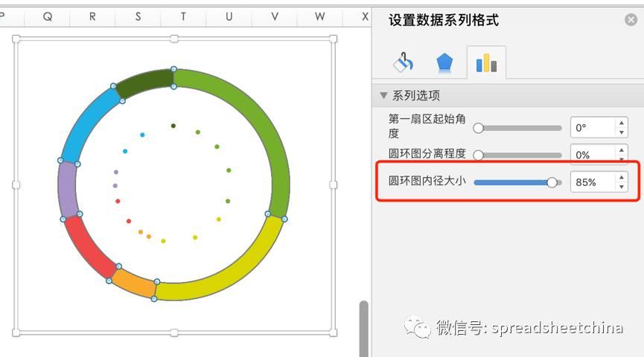Click the chart's bottom-middle resize handle

pos(174,332)
